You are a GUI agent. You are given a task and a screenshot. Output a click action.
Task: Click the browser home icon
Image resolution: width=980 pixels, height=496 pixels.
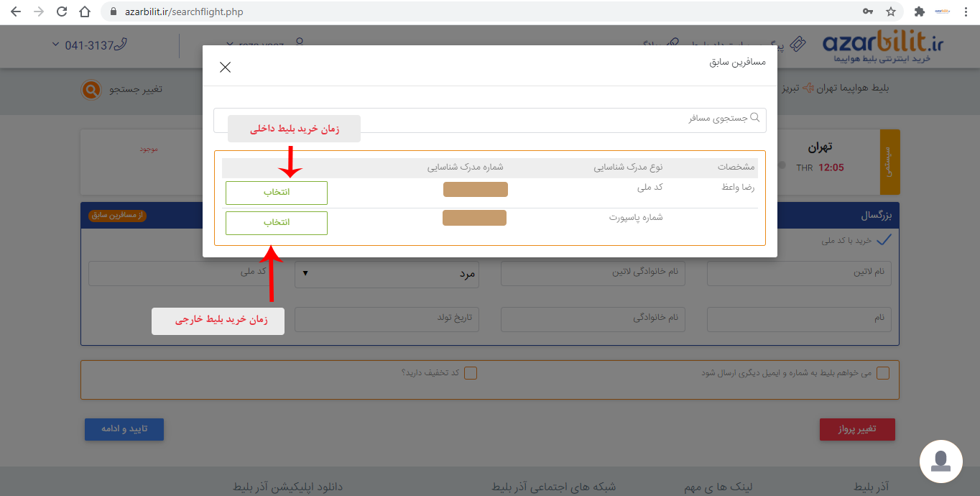85,12
